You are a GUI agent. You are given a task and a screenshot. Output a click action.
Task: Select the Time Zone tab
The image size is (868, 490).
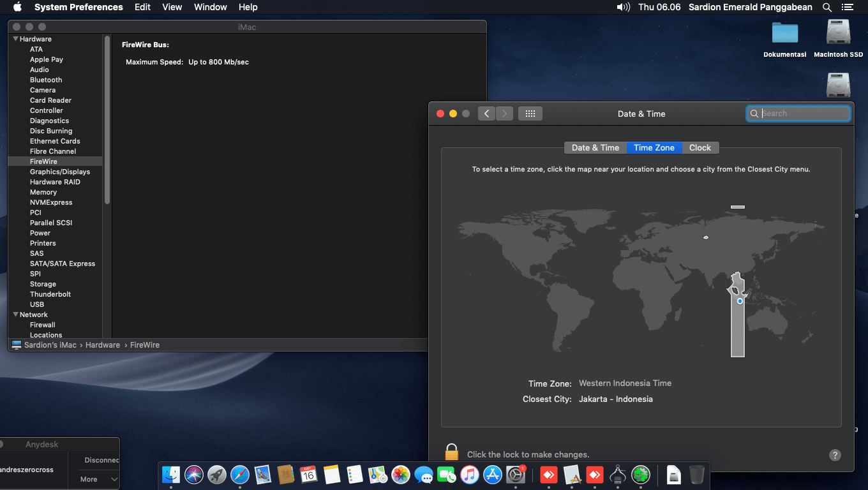[x=654, y=147]
